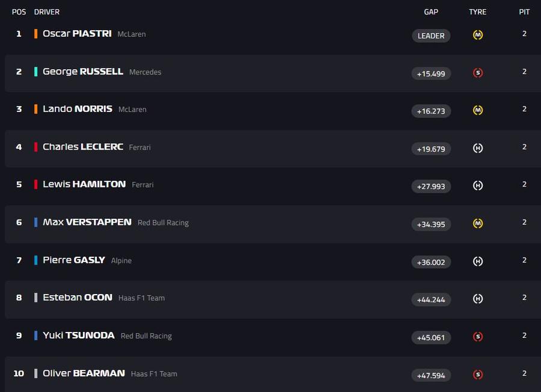541x392 pixels.
Task: Select the +15.499 gap badge
Action: tap(431, 73)
